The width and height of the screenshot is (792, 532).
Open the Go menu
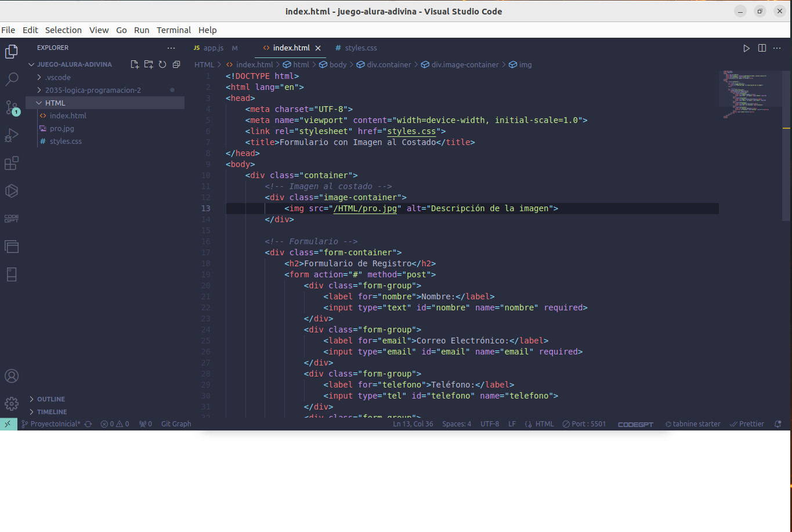(x=121, y=30)
